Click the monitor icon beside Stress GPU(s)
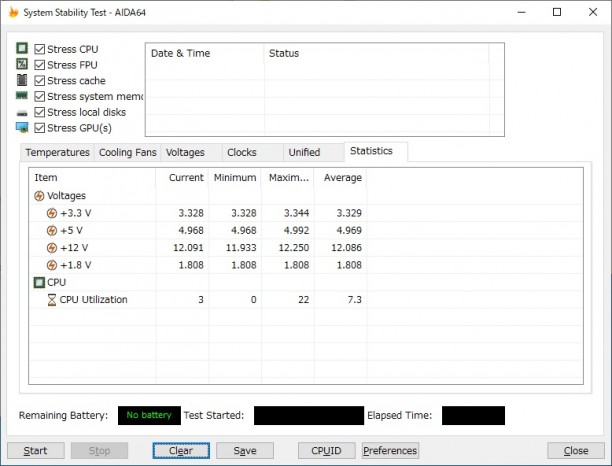This screenshot has width=612, height=466. tap(22, 128)
